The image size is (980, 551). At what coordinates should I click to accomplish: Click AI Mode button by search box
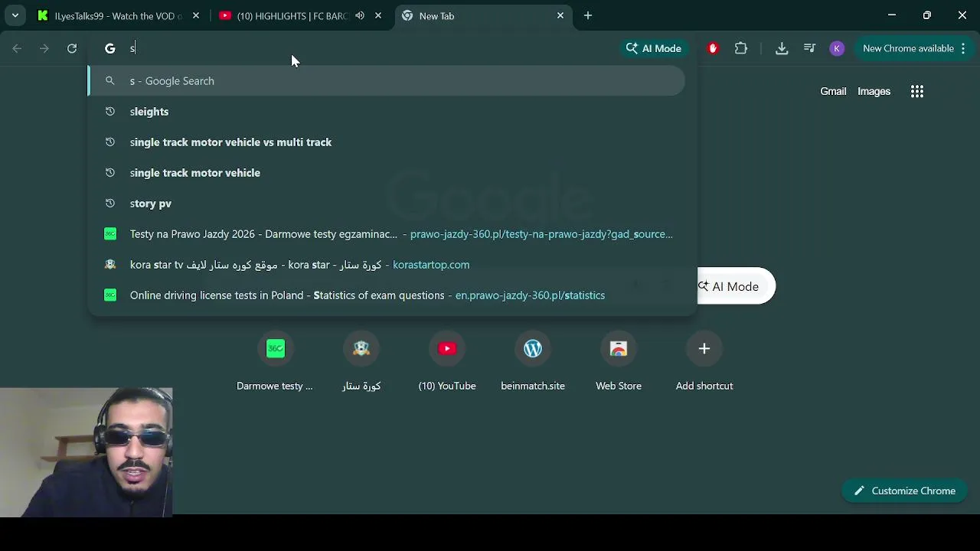point(736,286)
